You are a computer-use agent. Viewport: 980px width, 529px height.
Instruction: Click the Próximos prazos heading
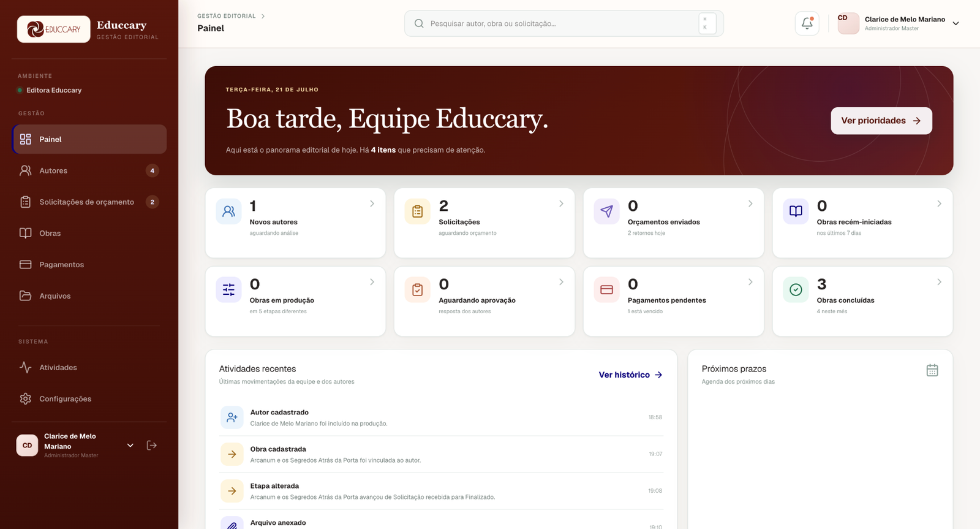734,369
